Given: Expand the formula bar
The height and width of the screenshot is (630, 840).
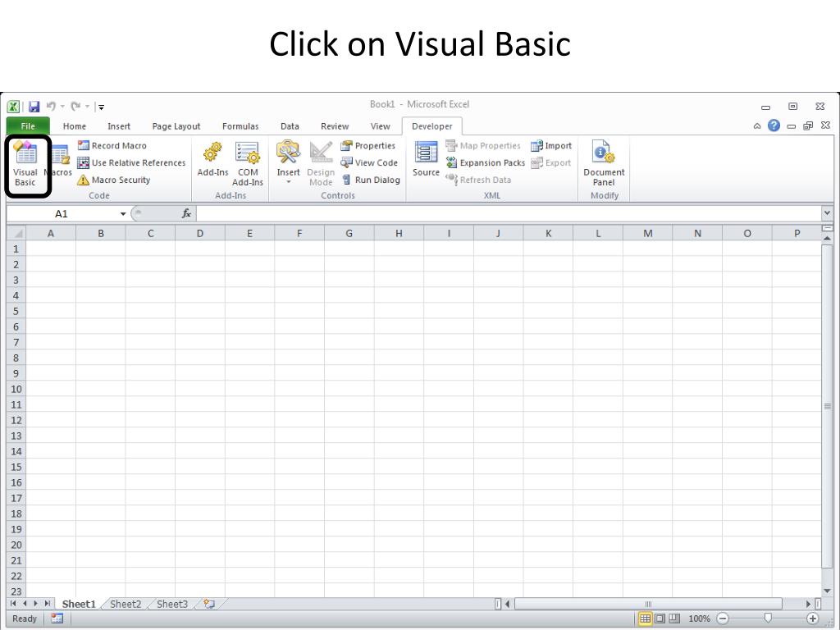Looking at the screenshot, I should point(827,213).
